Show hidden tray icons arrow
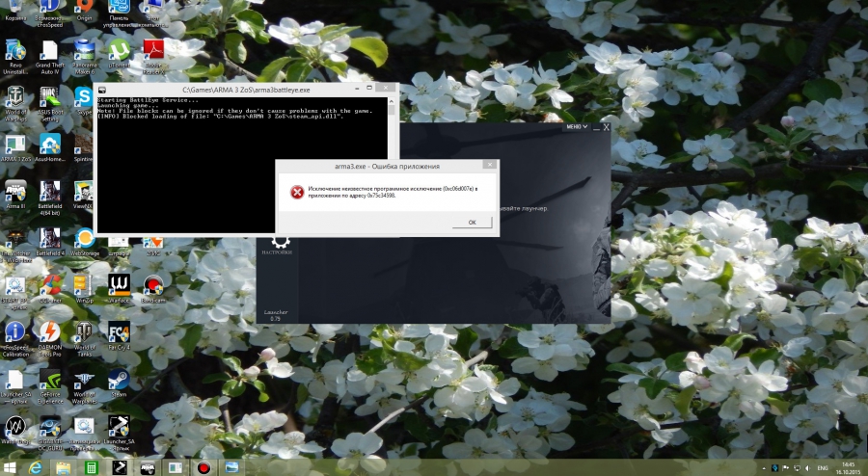 tap(764, 467)
